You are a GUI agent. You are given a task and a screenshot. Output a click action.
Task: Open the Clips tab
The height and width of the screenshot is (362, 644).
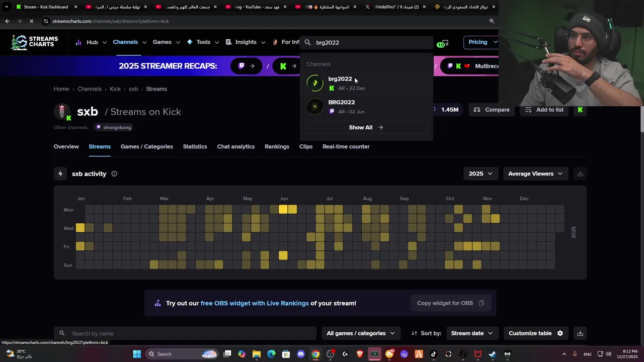(306, 147)
